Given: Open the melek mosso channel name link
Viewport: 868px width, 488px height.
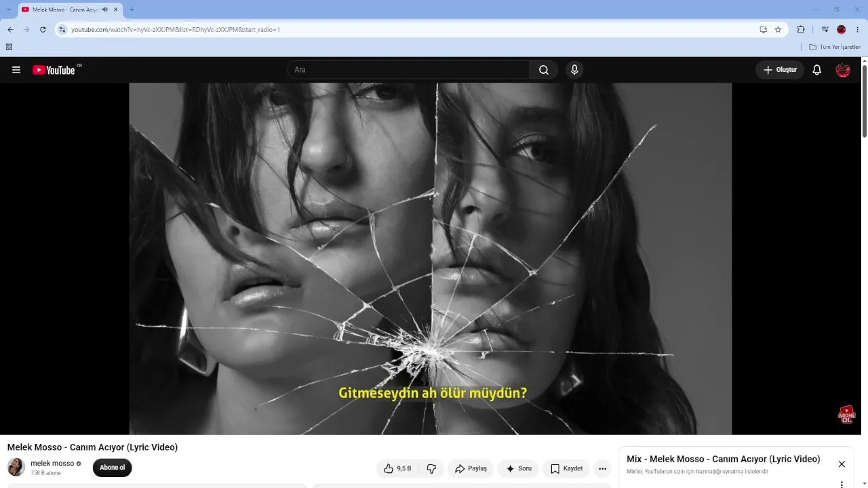Looking at the screenshot, I should pyautogui.click(x=52, y=464).
